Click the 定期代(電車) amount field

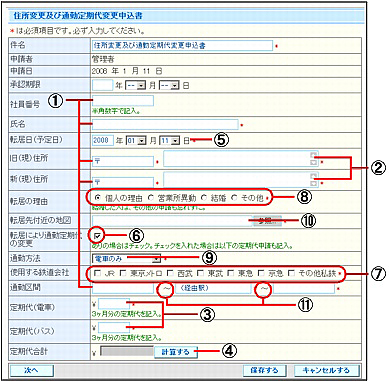tap(114, 304)
